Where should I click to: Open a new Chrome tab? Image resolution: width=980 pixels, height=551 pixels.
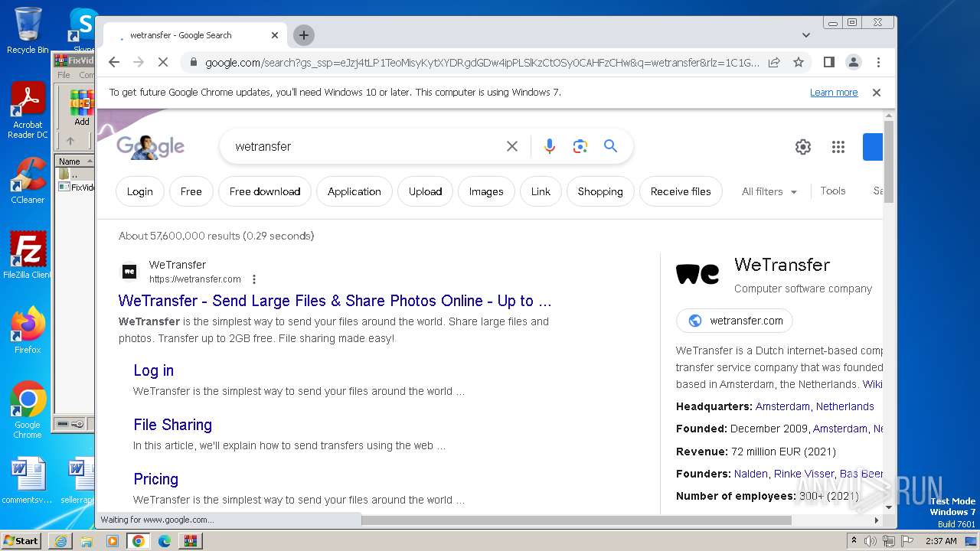[x=304, y=35]
